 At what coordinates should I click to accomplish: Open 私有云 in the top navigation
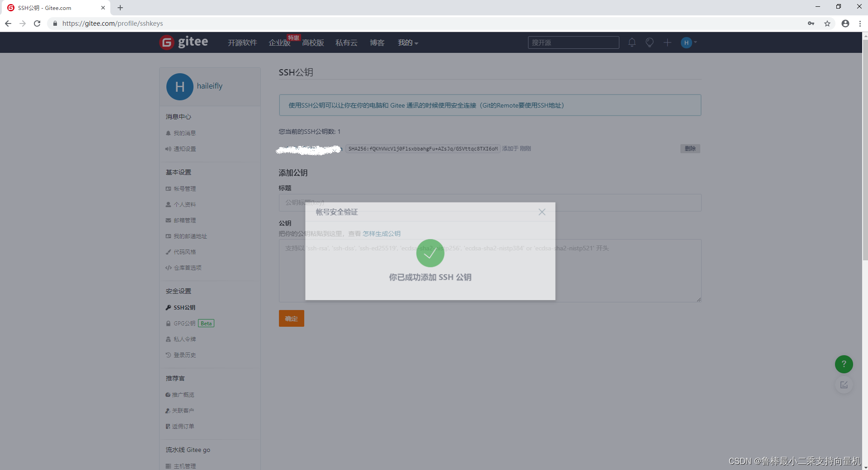(x=346, y=42)
